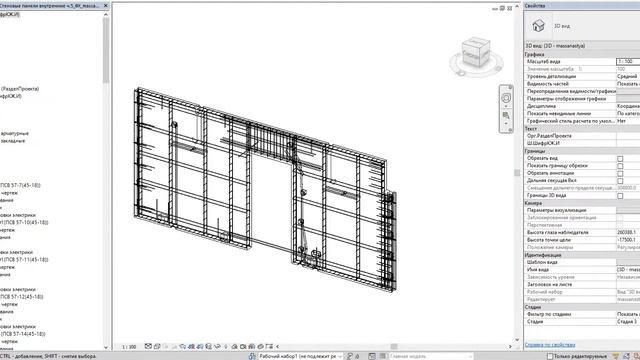Open the 'Справка по свойствам' link
640x360 pixels.
[x=550, y=345]
